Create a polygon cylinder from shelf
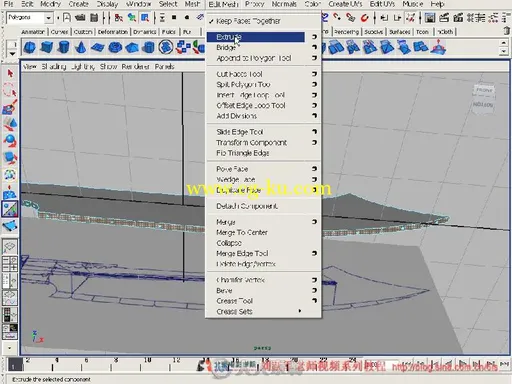 coord(63,47)
